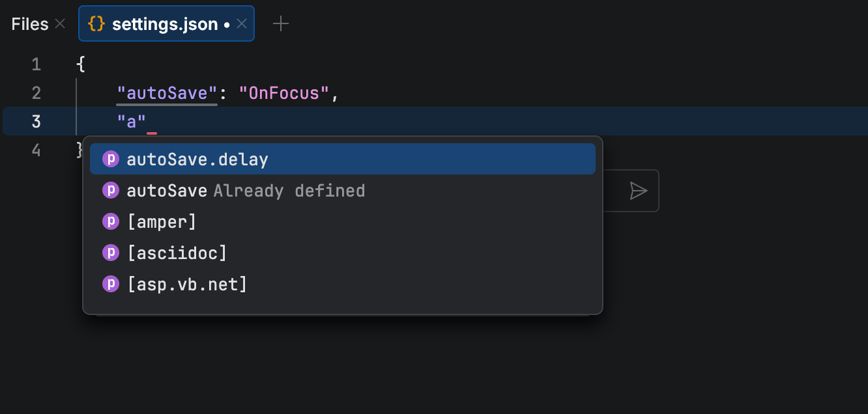Image resolution: width=868 pixels, height=414 pixels.
Task: Click the paper plane send icon
Action: pyautogui.click(x=639, y=190)
